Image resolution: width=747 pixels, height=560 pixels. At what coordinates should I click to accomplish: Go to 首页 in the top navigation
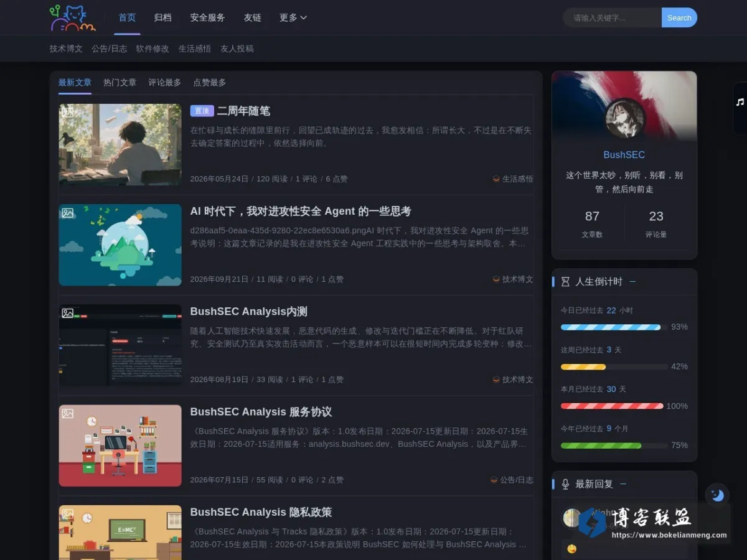click(127, 17)
